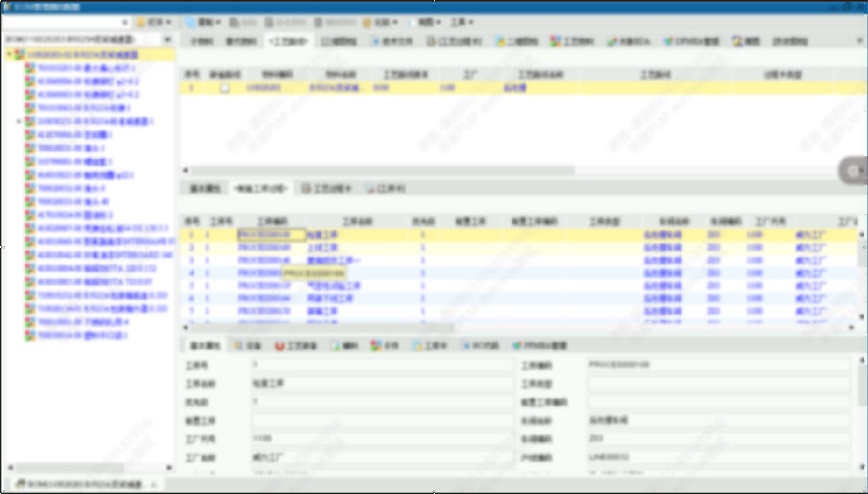Viewport: 868px width, 494px height.
Task: Collapse the root BOM tree node
Action: [9, 54]
